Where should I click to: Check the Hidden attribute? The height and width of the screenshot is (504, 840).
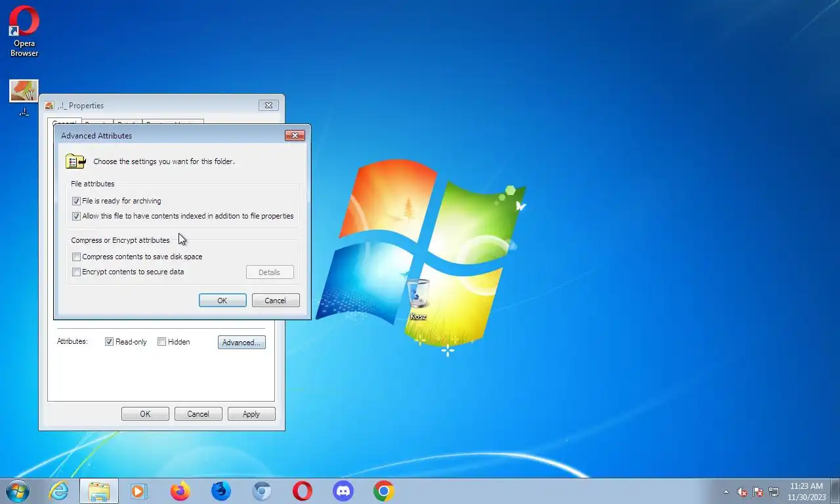pyautogui.click(x=161, y=342)
